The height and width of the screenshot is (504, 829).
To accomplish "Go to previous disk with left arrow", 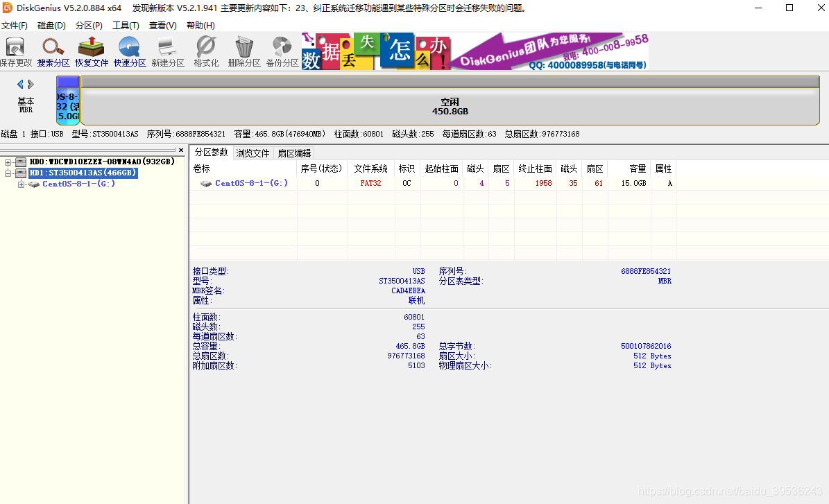I will 20,84.
